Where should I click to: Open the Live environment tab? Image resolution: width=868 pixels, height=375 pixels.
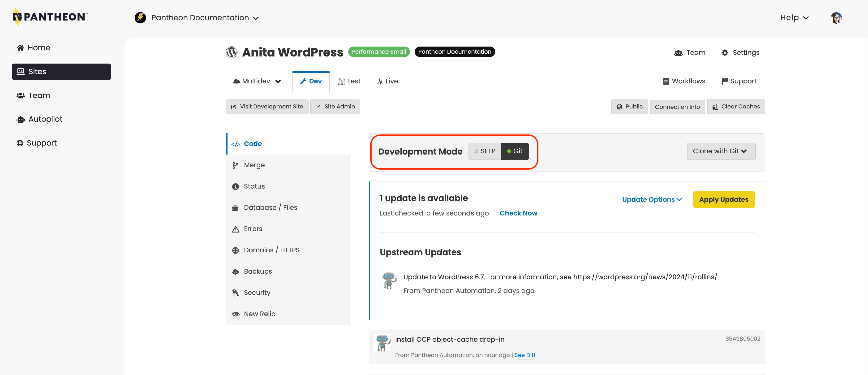click(x=387, y=81)
